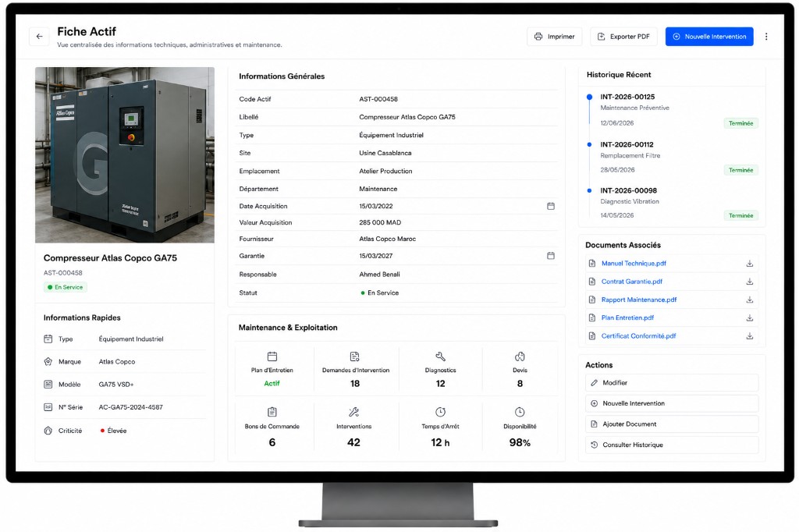Open the Garantie calendar icon
The image size is (799, 532).
point(551,256)
